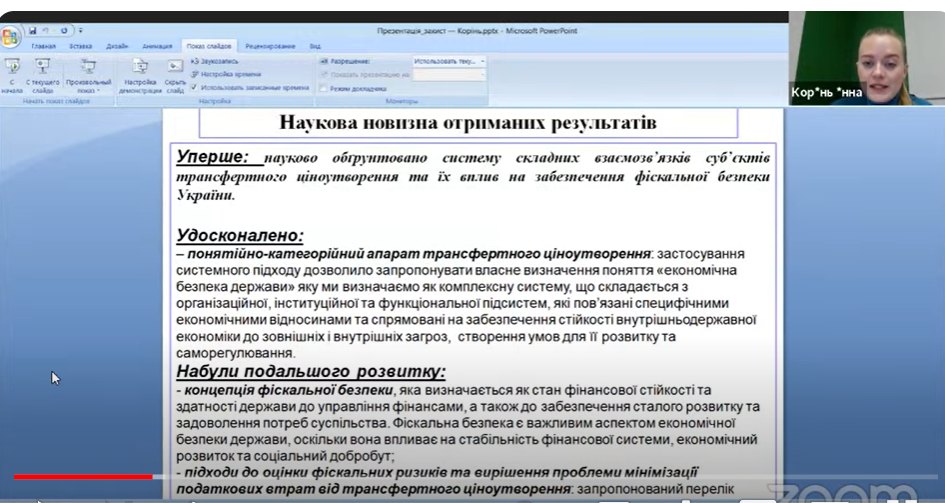Image resolution: width=945 pixels, height=503 pixels.
Task: Click Настройка времени rehearse timings
Action: tap(226, 74)
